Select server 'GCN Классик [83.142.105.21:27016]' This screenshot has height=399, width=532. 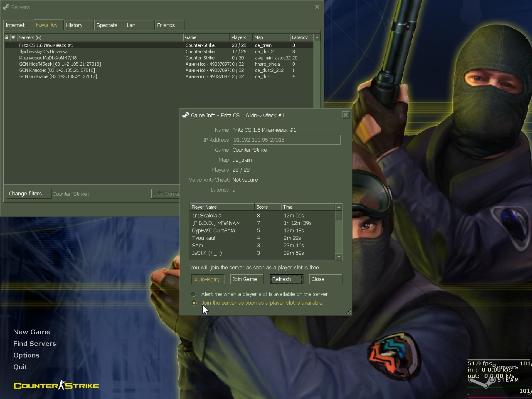(x=159, y=70)
